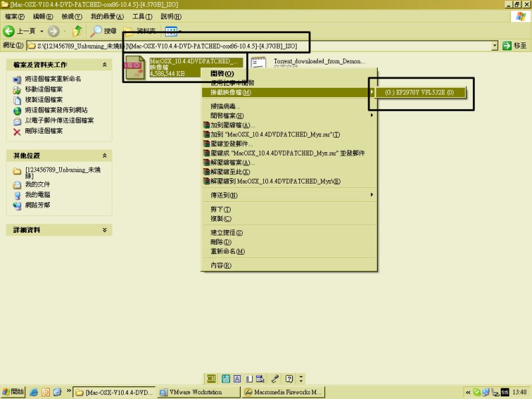This screenshot has width=532, height=399.
Task: Switch to VMware Workstation taskbar button
Action: tap(199, 392)
